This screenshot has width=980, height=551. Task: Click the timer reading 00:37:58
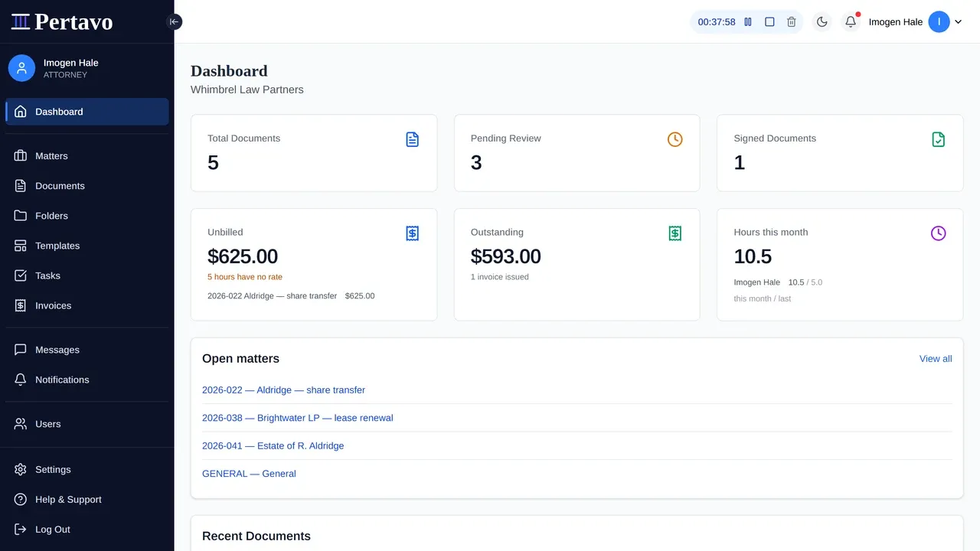[717, 22]
